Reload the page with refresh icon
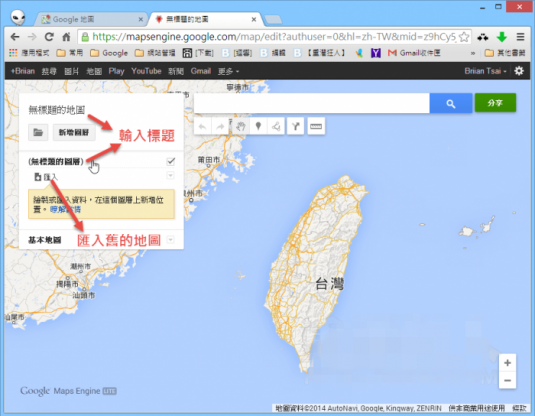Image resolution: width=535 pixels, height=416 pixels. pyautogui.click(x=49, y=37)
